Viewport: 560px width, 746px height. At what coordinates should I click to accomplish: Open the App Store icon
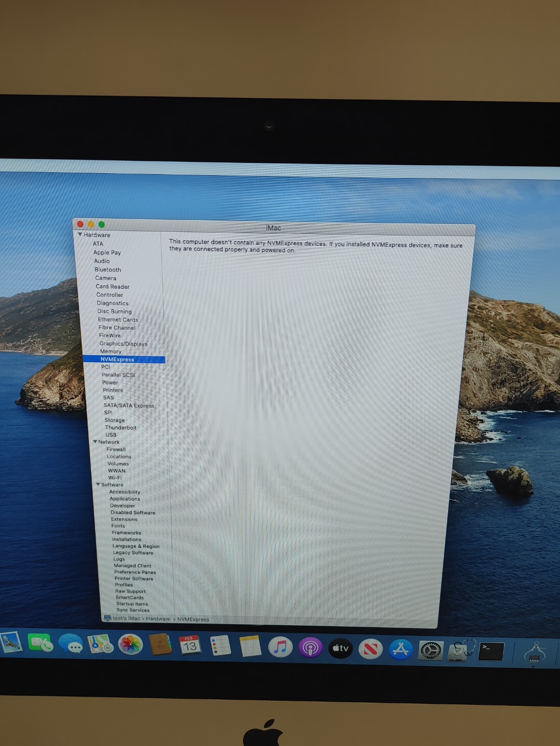tap(400, 650)
